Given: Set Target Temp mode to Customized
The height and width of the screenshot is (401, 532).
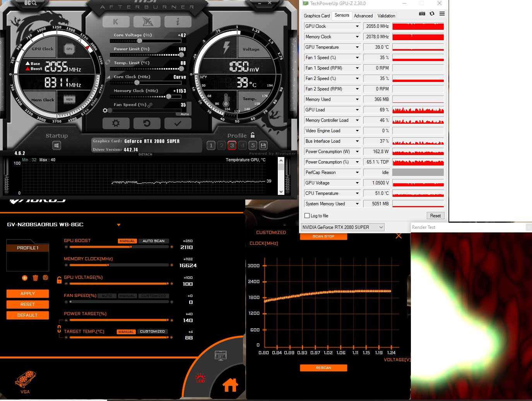Looking at the screenshot, I should 152,331.
